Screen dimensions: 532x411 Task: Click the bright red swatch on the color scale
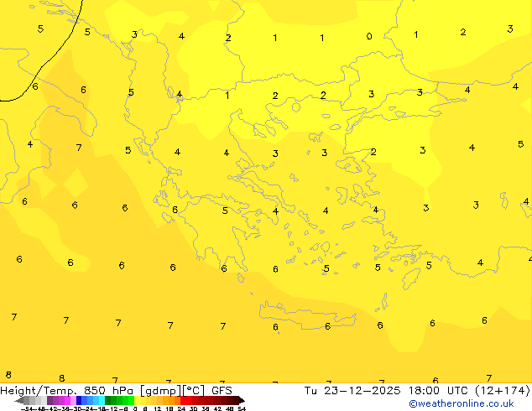[x=183, y=400]
